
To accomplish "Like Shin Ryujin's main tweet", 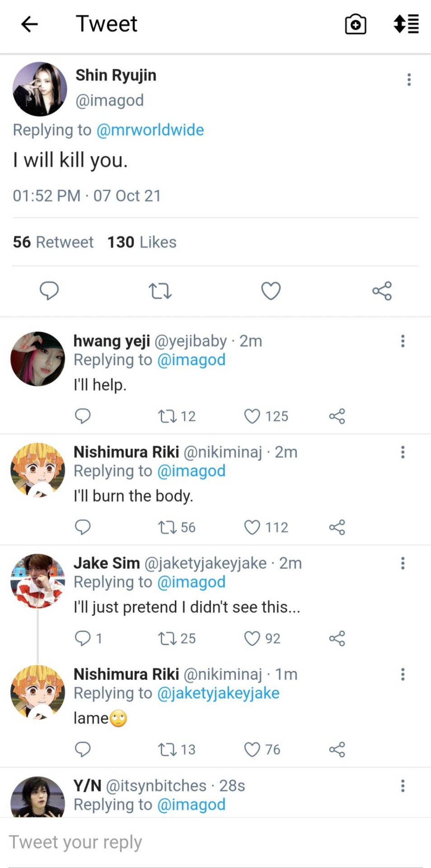I will 271,291.
